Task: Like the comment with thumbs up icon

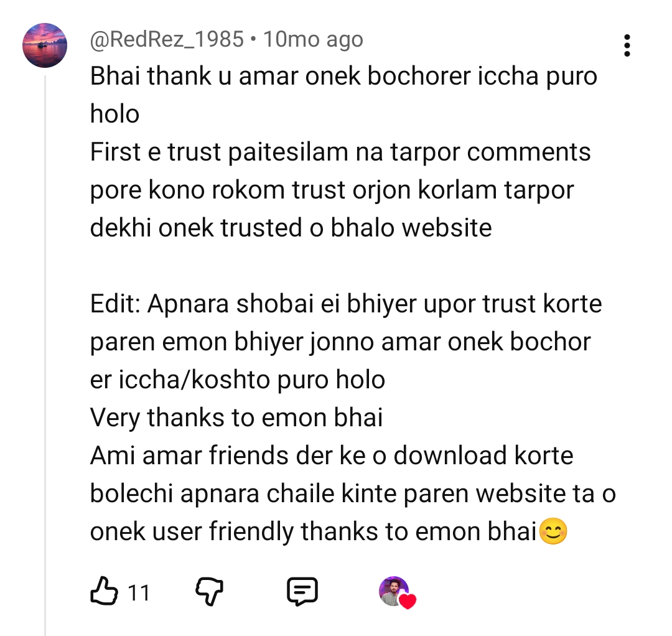Action: click(104, 591)
